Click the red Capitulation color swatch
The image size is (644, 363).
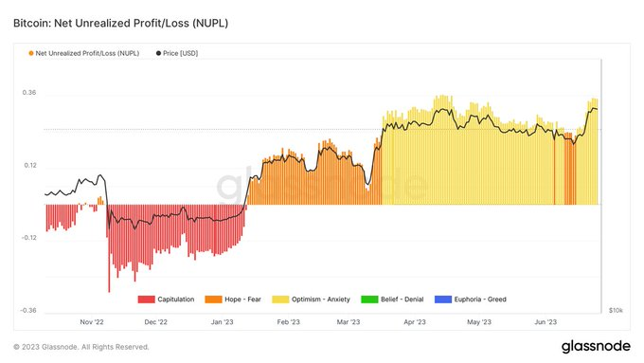tap(146, 299)
